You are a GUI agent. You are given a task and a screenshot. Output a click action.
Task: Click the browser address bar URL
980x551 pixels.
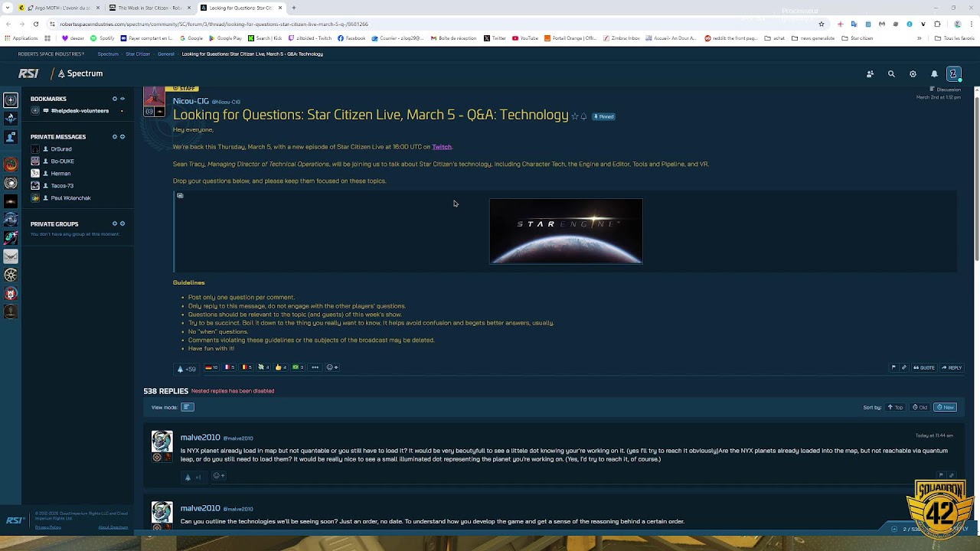[214, 24]
